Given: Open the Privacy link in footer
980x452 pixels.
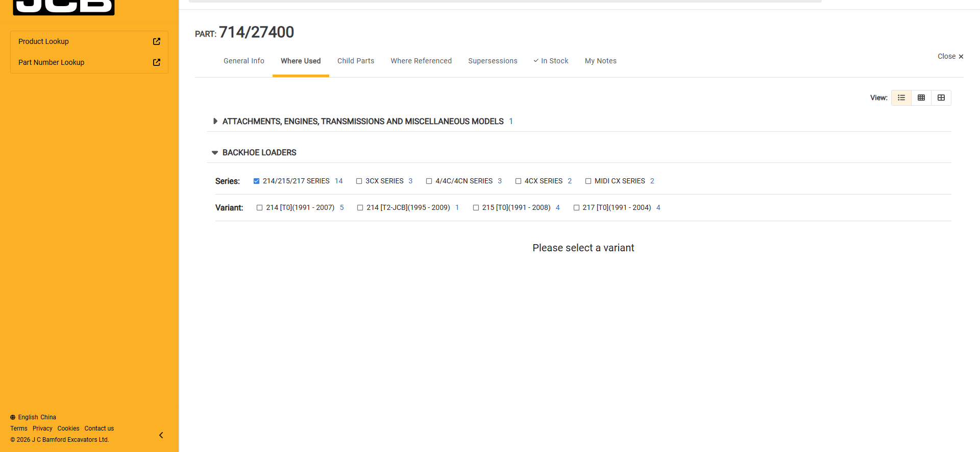Looking at the screenshot, I should 42,429.
